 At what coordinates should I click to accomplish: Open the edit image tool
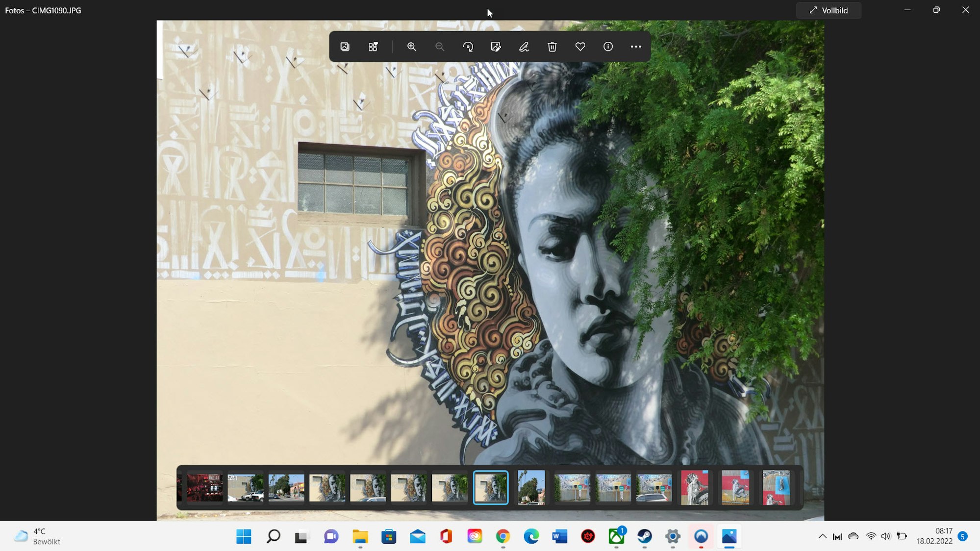pyautogui.click(x=496, y=47)
